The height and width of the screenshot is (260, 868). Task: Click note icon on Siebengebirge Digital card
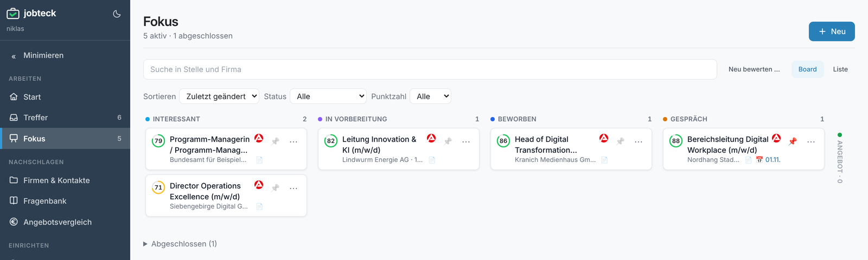tap(259, 206)
